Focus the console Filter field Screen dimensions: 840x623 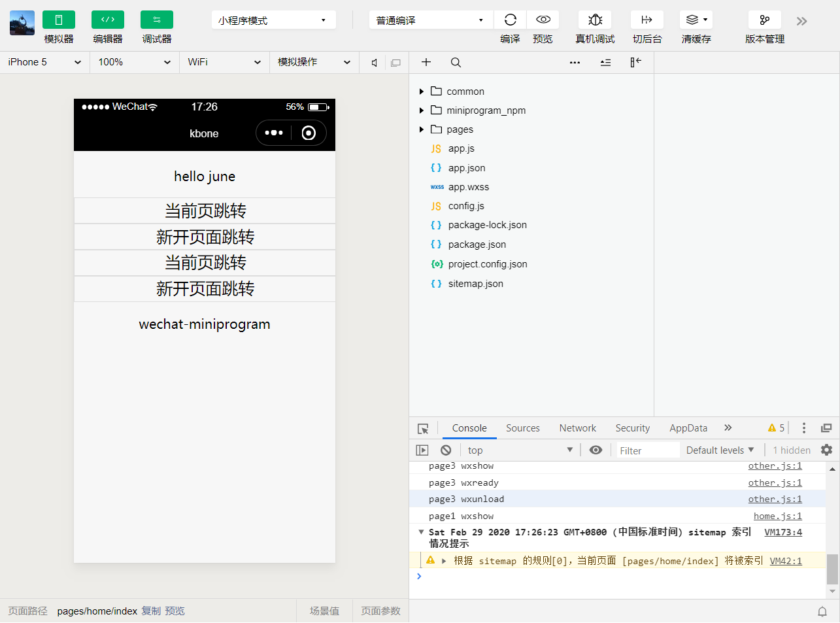click(648, 450)
